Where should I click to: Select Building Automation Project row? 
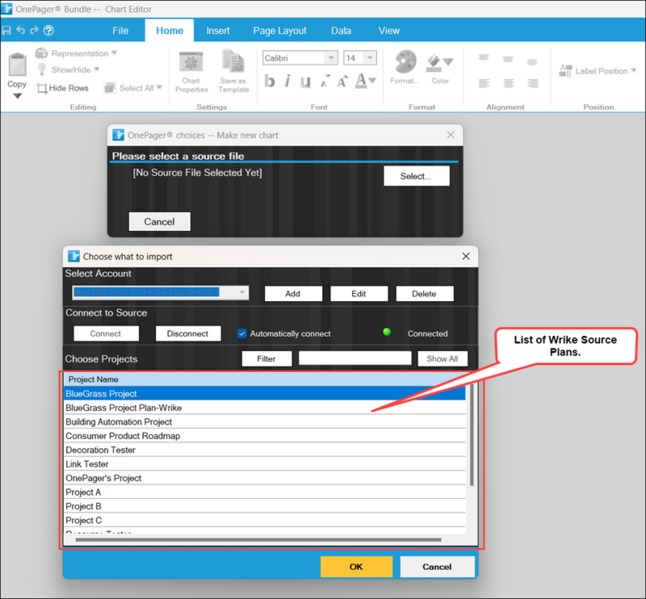tap(265, 421)
